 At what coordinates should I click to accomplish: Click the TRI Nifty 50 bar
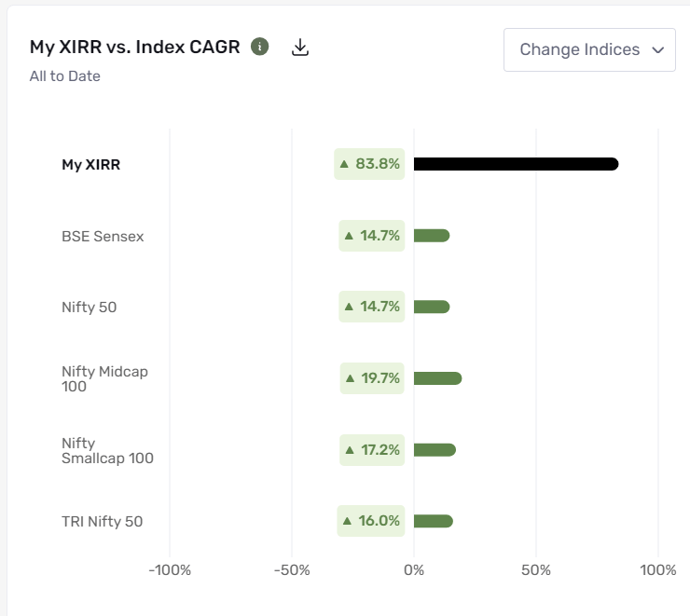(434, 521)
